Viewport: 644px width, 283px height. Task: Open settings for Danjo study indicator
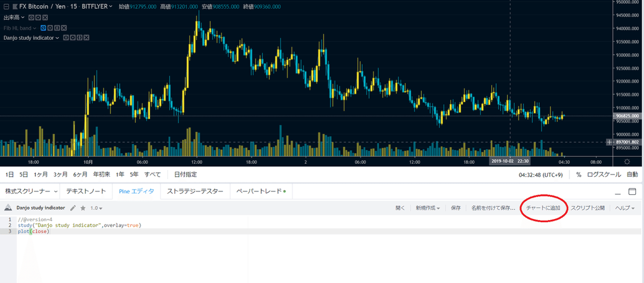[x=72, y=38]
